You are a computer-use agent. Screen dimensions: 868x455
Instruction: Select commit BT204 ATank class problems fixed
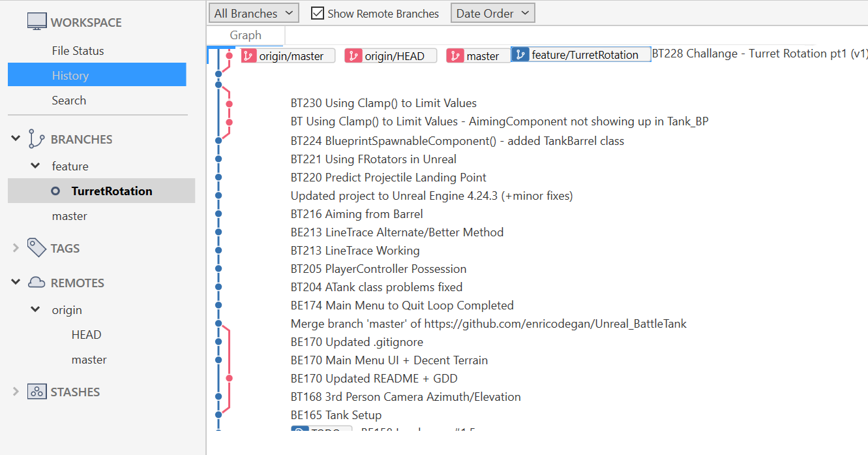377,287
